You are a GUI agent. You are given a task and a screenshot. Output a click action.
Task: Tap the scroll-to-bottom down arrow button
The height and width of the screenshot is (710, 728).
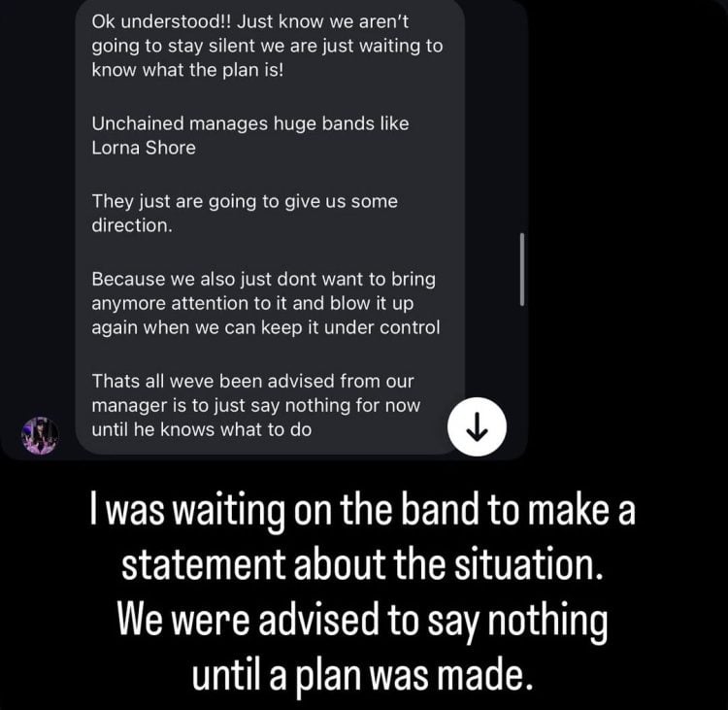(x=478, y=424)
